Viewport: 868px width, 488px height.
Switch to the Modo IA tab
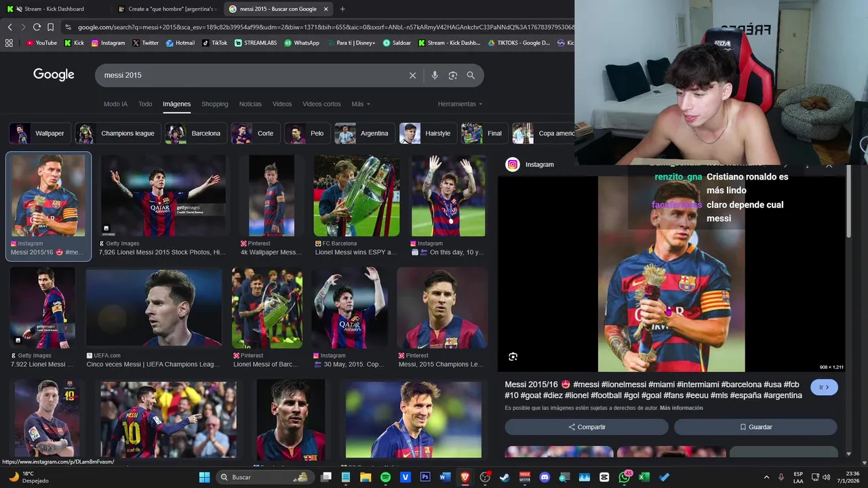(x=115, y=104)
